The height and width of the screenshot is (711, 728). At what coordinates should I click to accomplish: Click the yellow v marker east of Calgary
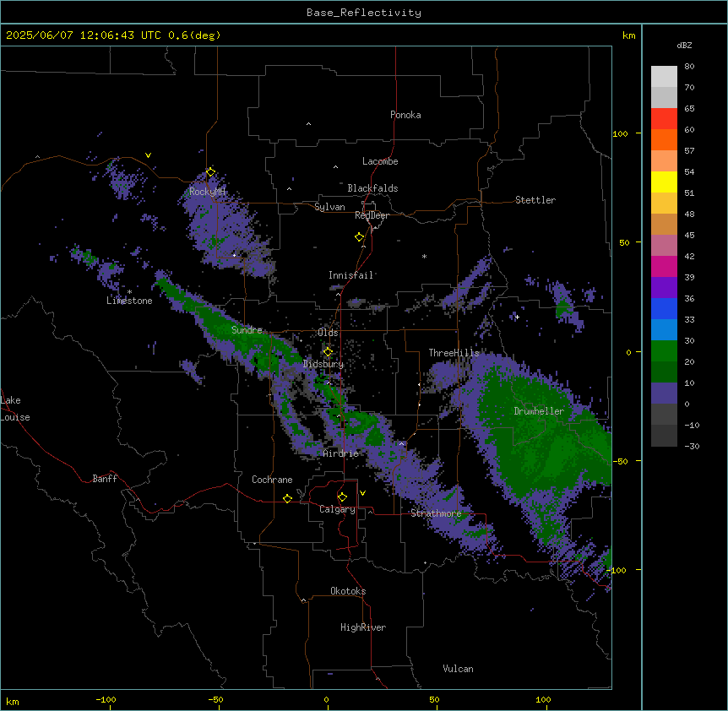[362, 493]
